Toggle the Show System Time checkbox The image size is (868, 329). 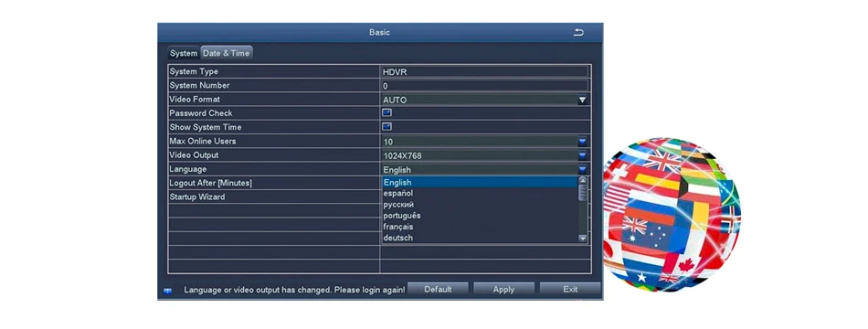point(387,127)
